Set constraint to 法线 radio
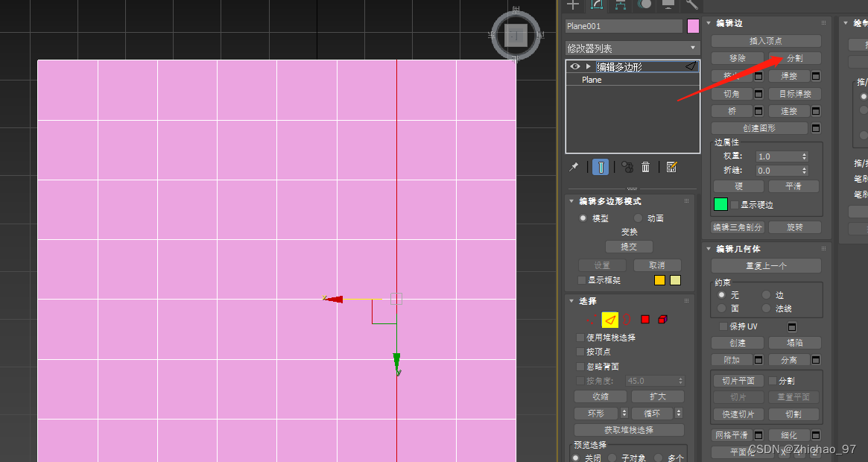868x462 pixels. click(x=766, y=308)
